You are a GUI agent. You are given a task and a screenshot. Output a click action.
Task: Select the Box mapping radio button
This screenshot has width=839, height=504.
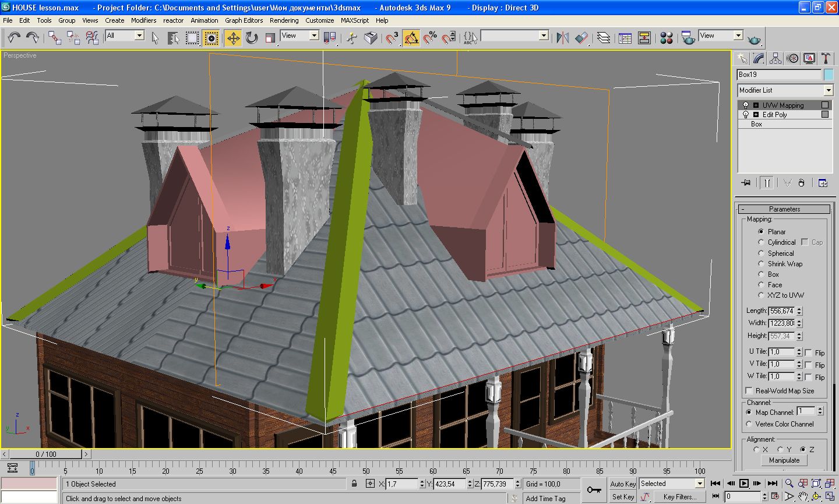coord(761,274)
